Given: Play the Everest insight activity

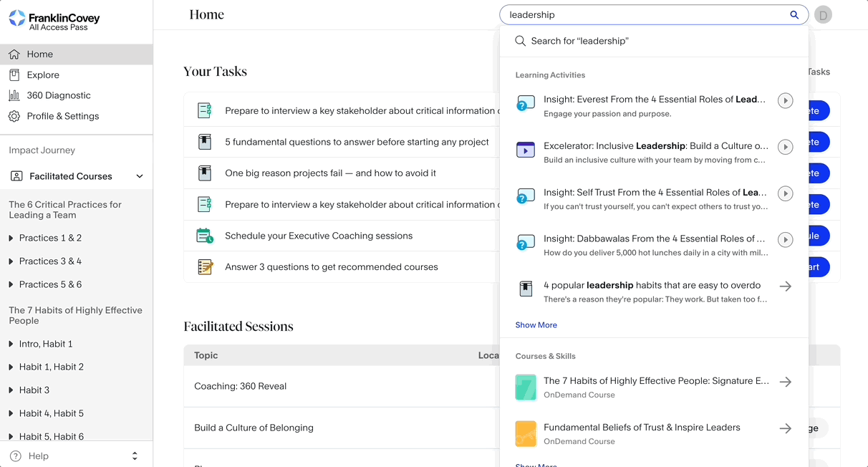Looking at the screenshot, I should point(785,101).
